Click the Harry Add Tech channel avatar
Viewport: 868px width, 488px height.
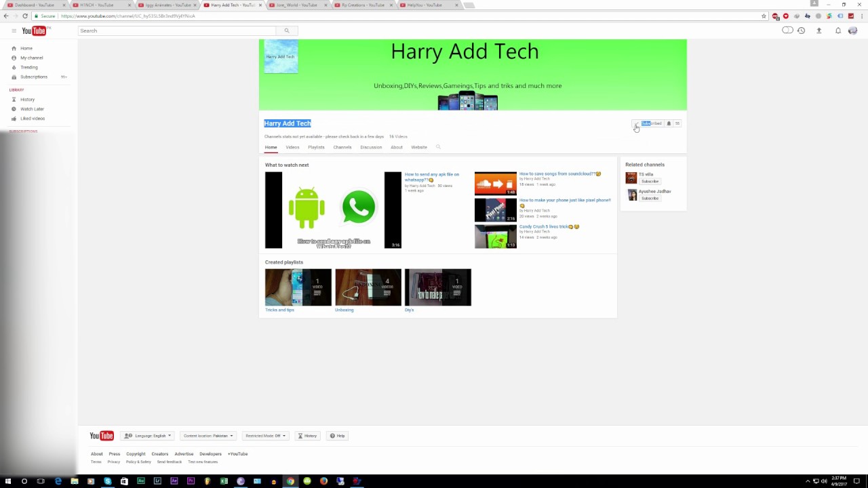coord(281,56)
